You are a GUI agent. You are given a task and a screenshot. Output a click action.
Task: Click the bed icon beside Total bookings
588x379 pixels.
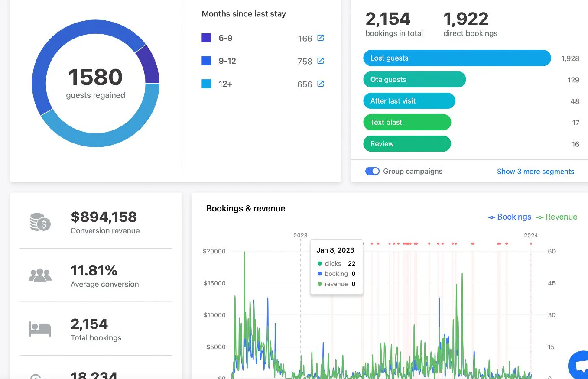pyautogui.click(x=40, y=329)
